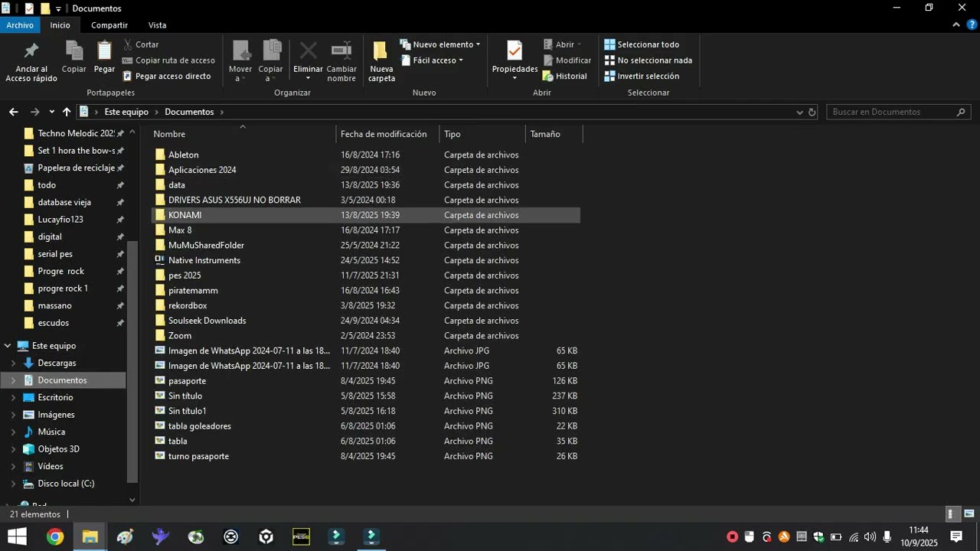Open the Windows Start menu

(x=17, y=536)
